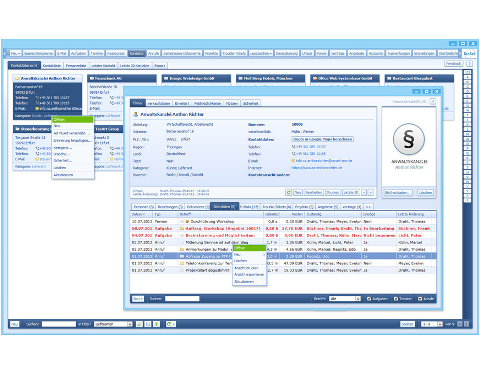This screenshot has height=368, width=480.
Task: Click the Feedback button
Action: coord(453,63)
